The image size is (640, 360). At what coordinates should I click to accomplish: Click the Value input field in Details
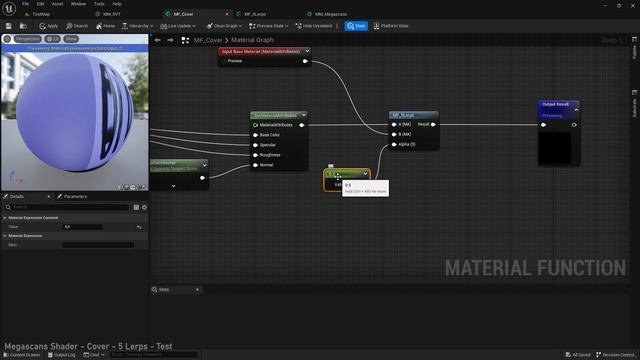click(x=83, y=227)
